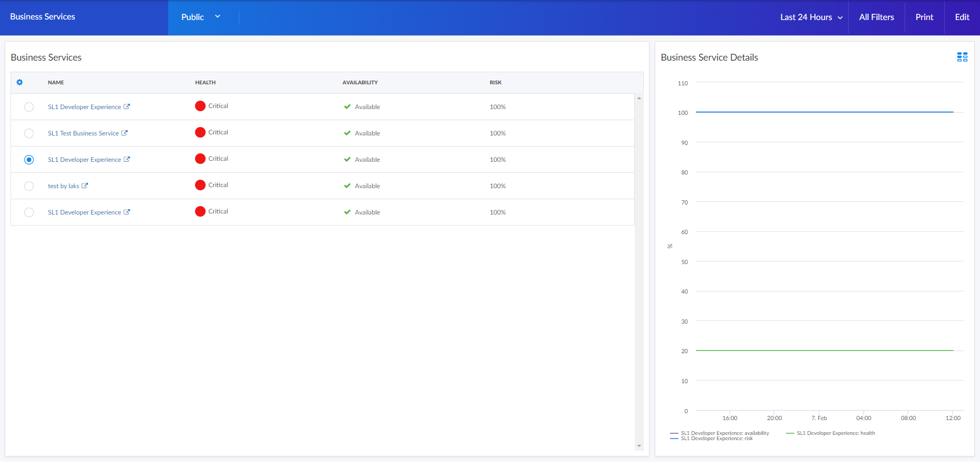Click Print in the top bar

tap(924, 17)
